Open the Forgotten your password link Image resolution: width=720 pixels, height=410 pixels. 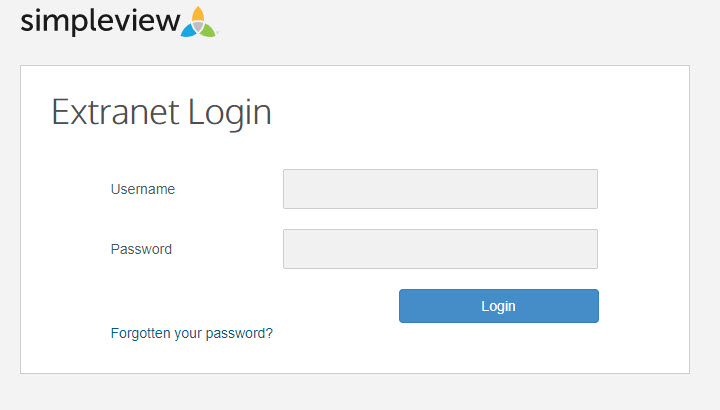click(x=192, y=333)
